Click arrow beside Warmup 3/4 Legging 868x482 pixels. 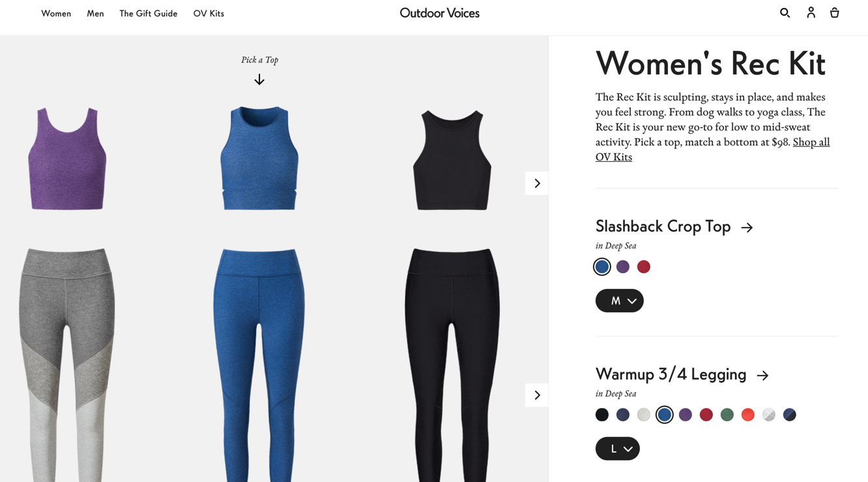[x=762, y=376]
